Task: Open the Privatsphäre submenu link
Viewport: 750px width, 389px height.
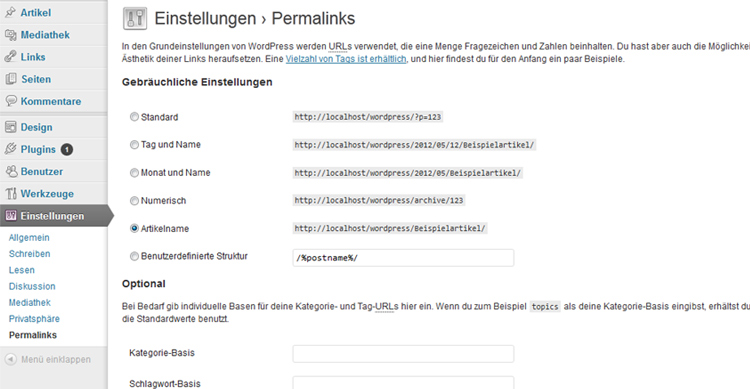Action: click(34, 319)
